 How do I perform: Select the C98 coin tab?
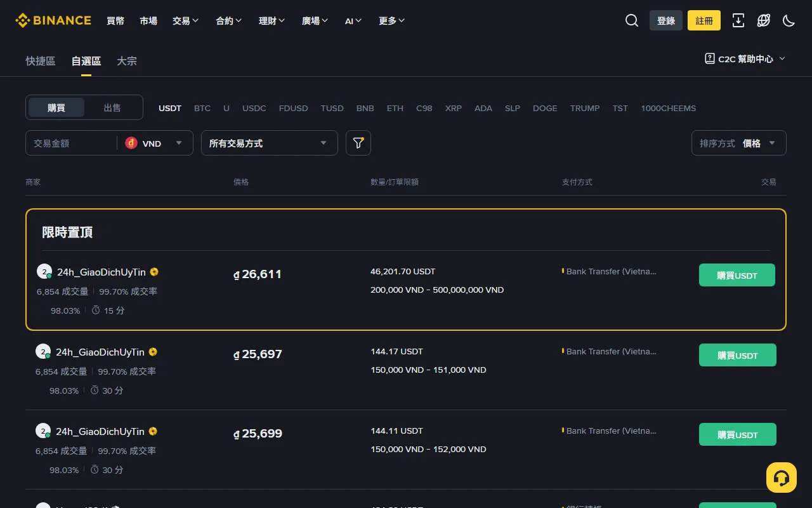424,108
